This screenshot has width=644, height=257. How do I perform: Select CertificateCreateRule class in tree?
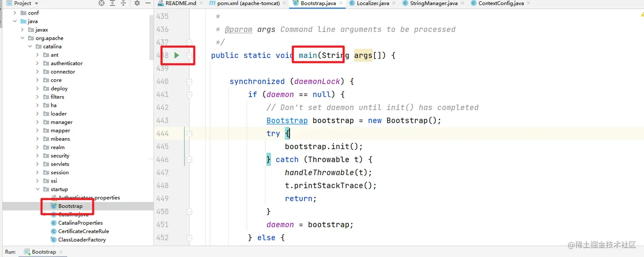pyautogui.click(x=83, y=231)
